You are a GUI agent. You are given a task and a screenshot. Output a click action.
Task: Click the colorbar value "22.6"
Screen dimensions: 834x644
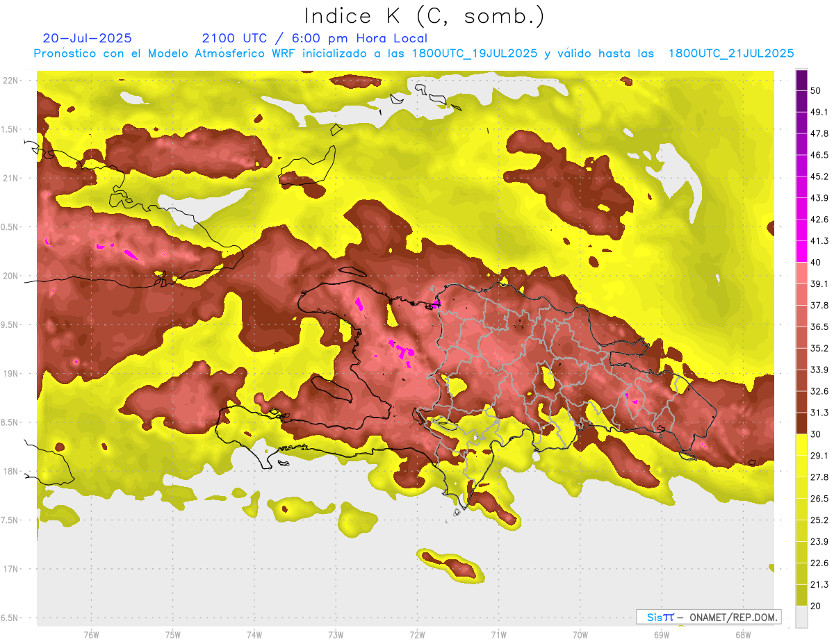819,563
